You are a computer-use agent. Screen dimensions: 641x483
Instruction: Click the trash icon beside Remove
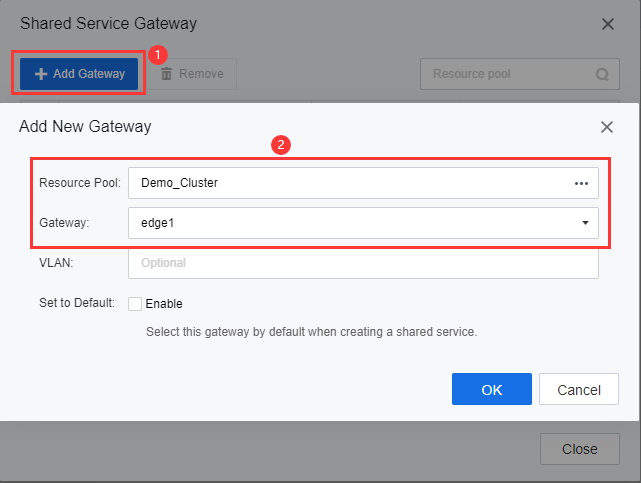(x=167, y=74)
